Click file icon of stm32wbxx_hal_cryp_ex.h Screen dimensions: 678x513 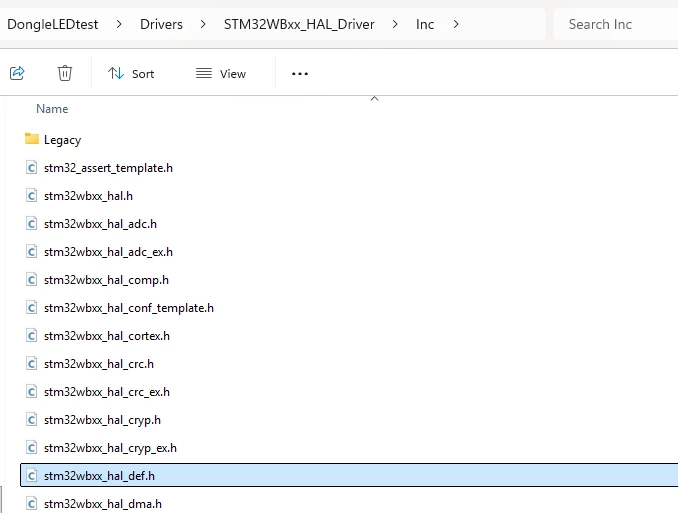click(32, 448)
